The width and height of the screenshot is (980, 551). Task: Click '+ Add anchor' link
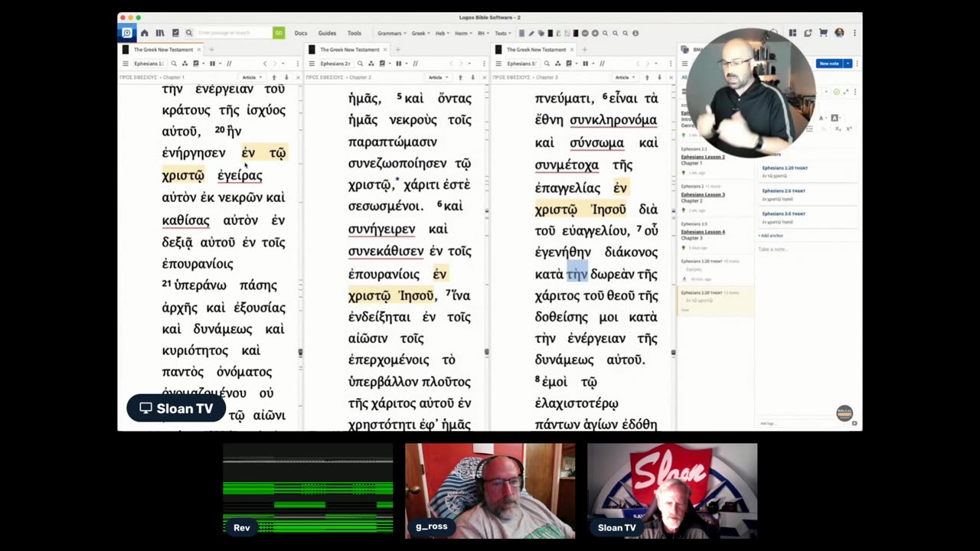[x=771, y=236]
